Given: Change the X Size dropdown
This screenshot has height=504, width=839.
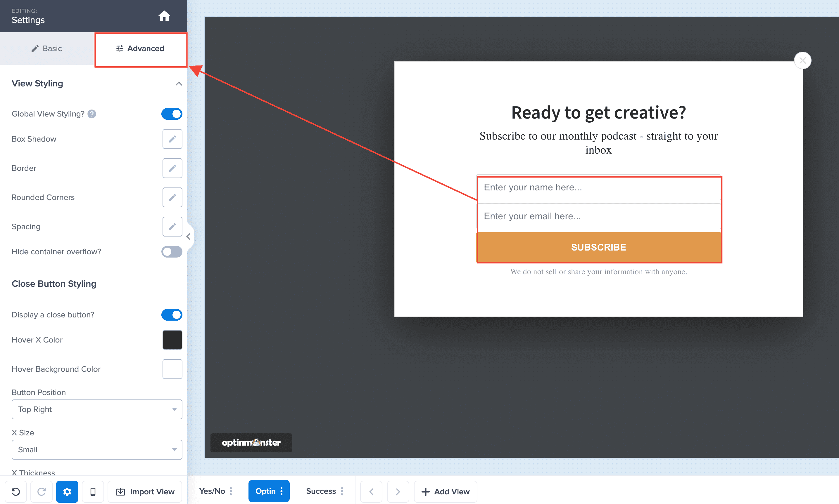Looking at the screenshot, I should click(96, 449).
